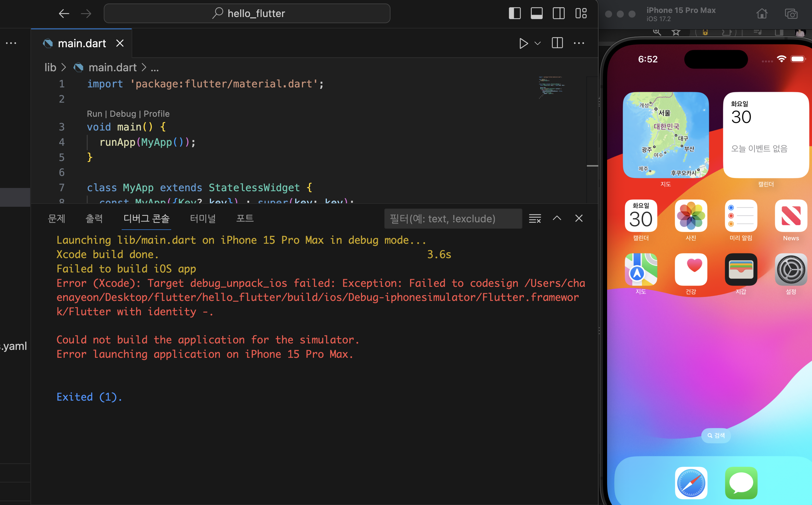Image resolution: width=812 pixels, height=505 pixels.
Task: Click the editor minimap preview
Action: [551, 87]
